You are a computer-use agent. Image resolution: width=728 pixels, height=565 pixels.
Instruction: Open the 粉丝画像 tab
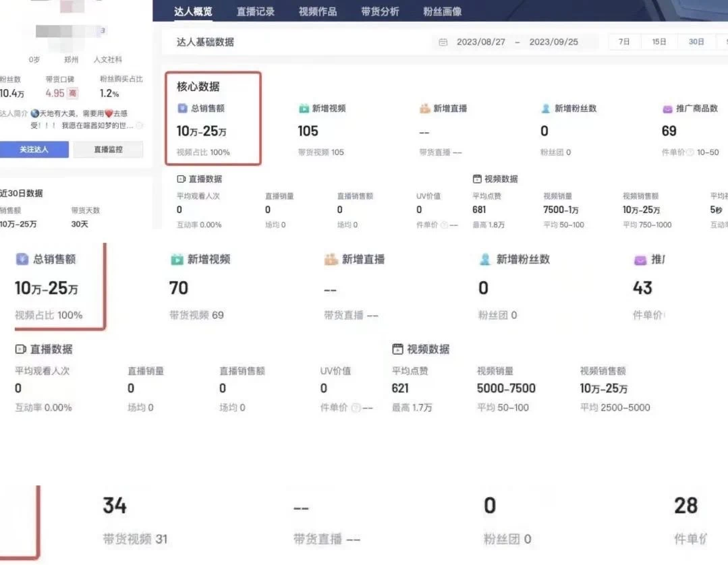(441, 11)
